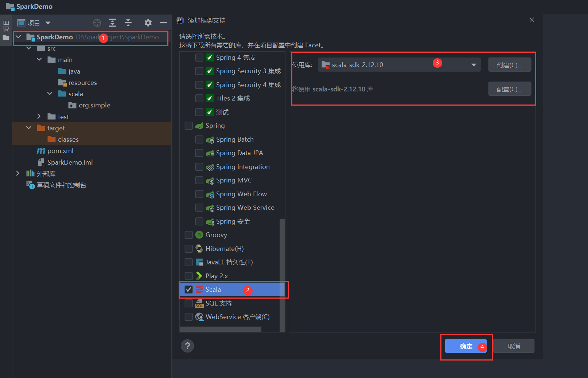Image resolution: width=588 pixels, height=378 pixels.
Task: Click the Play 2.x framework icon
Action: pos(199,276)
